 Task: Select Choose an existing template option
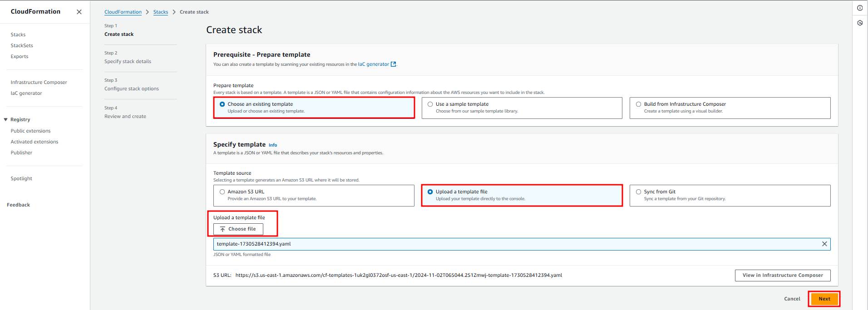[222, 104]
